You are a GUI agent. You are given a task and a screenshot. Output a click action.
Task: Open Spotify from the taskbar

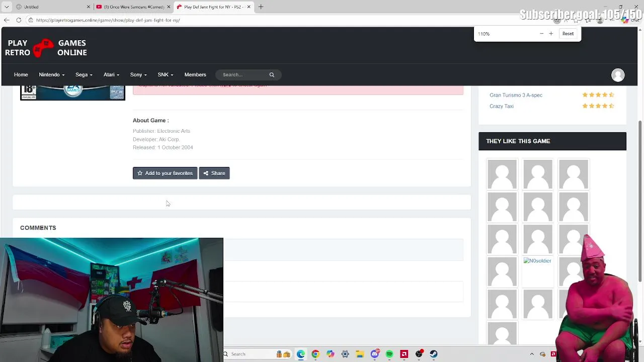389,354
